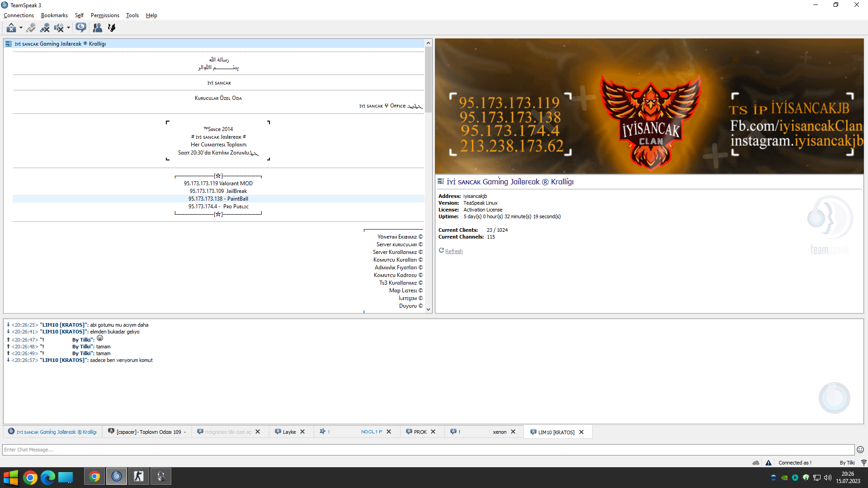Open the Permissions menu

[105, 15]
